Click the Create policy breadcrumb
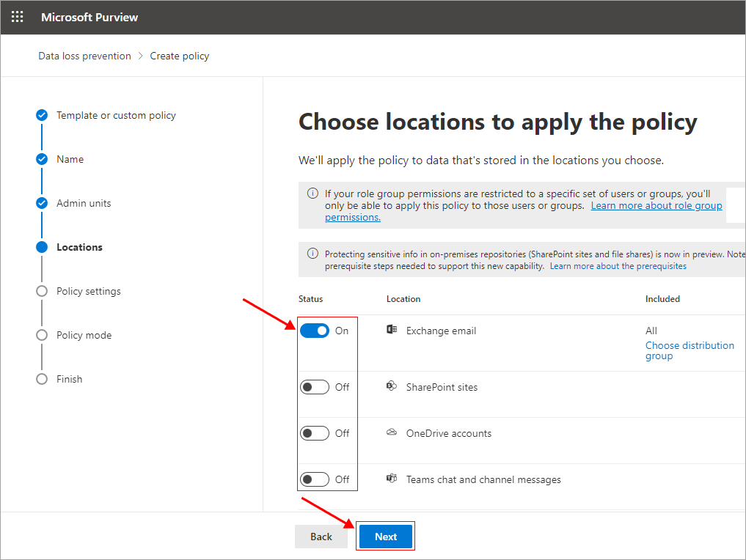Screen dimensions: 746x560 (x=180, y=56)
